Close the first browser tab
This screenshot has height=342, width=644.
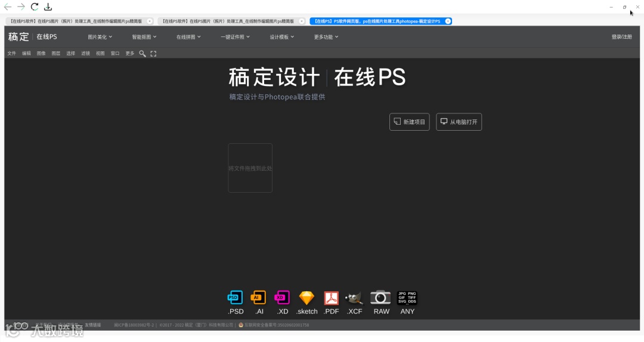pos(150,21)
